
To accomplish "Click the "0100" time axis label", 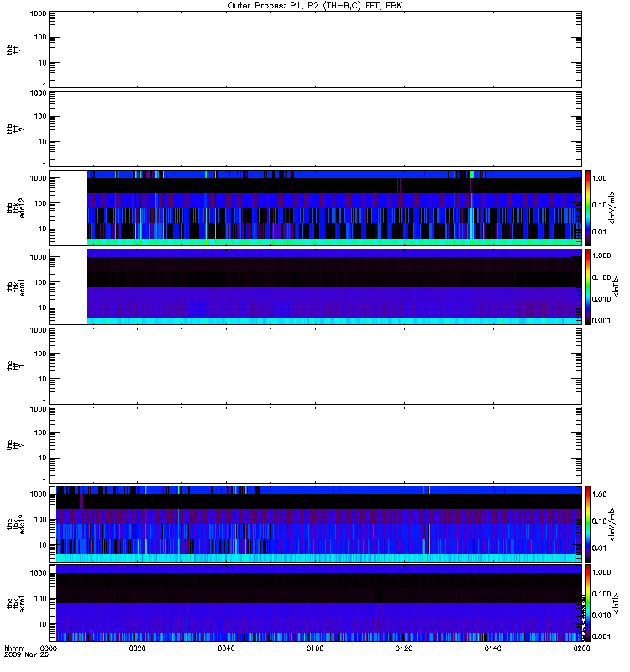I will coord(315,648).
